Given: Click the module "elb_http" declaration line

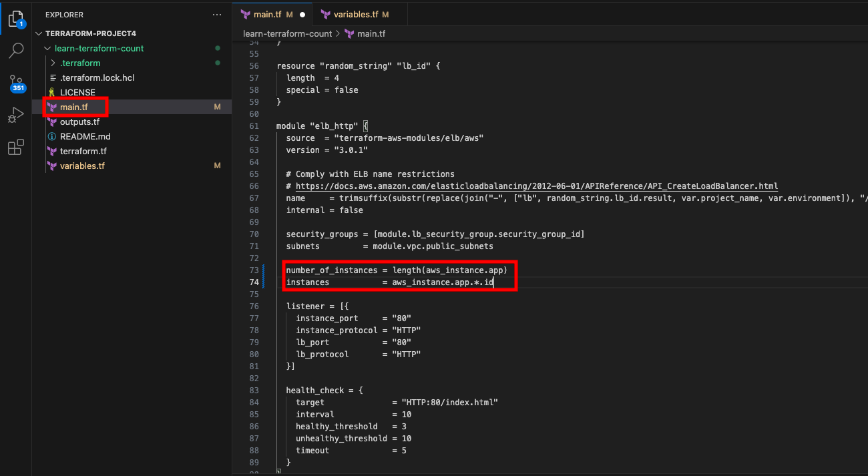Looking at the screenshot, I should coord(322,126).
